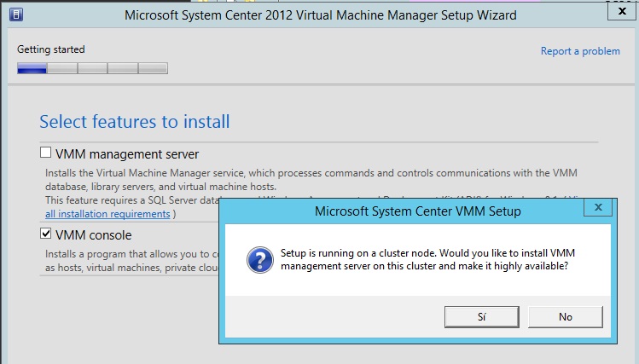Click the "VMM management server" label
This screenshot has height=364, width=639.
pyautogui.click(x=127, y=154)
